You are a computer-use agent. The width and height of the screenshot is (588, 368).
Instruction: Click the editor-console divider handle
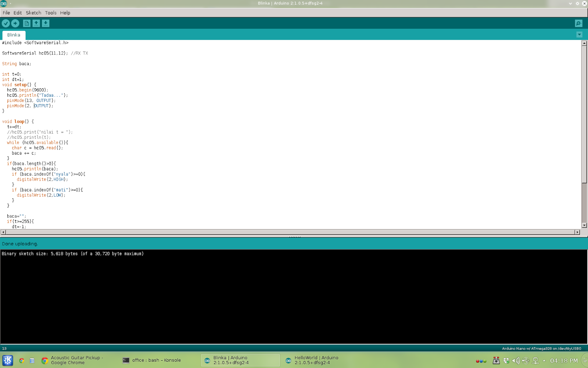coord(294,237)
